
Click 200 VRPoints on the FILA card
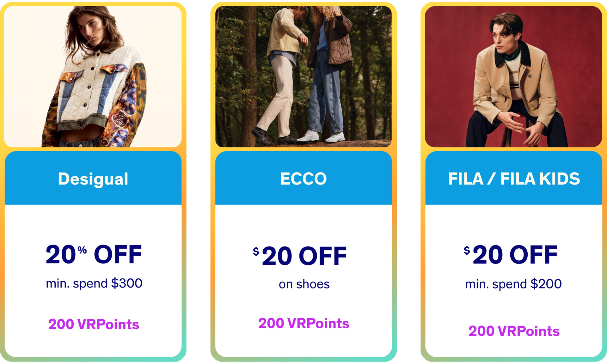point(514,331)
